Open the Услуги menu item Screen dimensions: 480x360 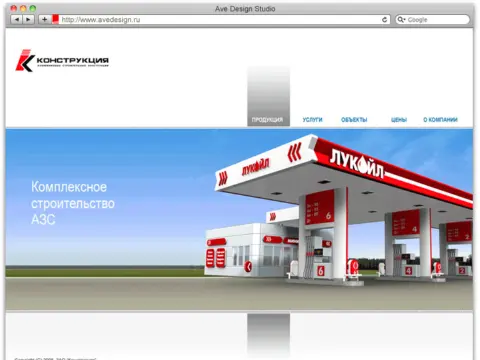tap(312, 119)
